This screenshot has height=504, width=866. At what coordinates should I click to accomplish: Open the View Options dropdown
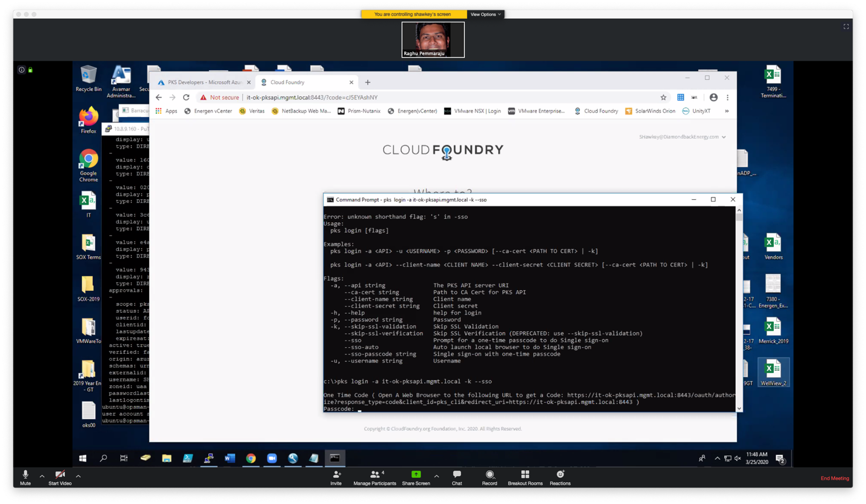pyautogui.click(x=485, y=14)
